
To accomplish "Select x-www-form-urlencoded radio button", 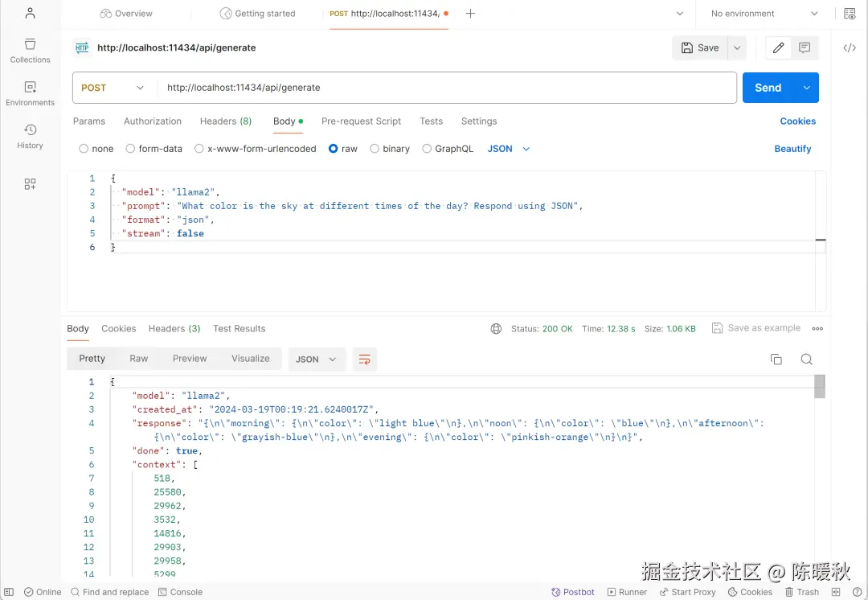I will tap(199, 149).
